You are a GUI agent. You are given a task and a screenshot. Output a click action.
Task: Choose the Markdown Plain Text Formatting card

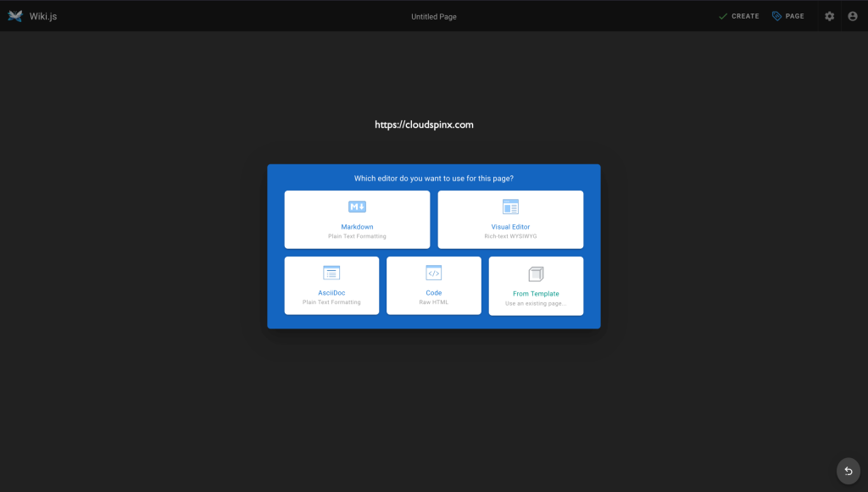pyautogui.click(x=357, y=219)
